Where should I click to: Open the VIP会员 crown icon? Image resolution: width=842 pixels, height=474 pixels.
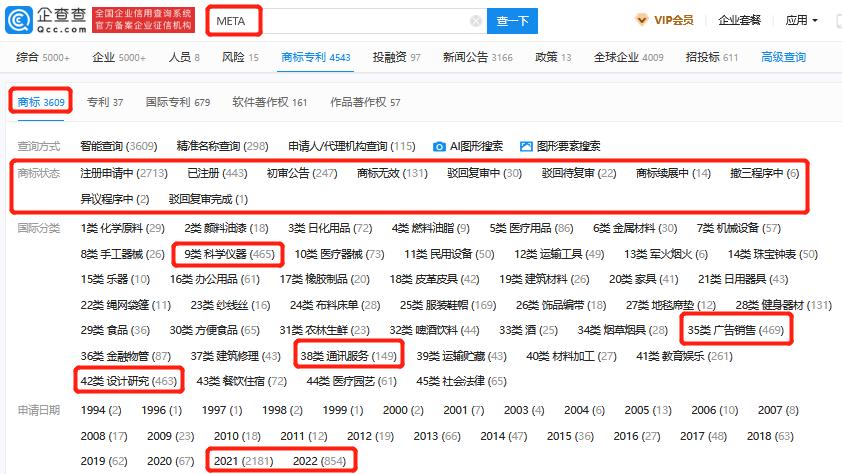click(641, 20)
